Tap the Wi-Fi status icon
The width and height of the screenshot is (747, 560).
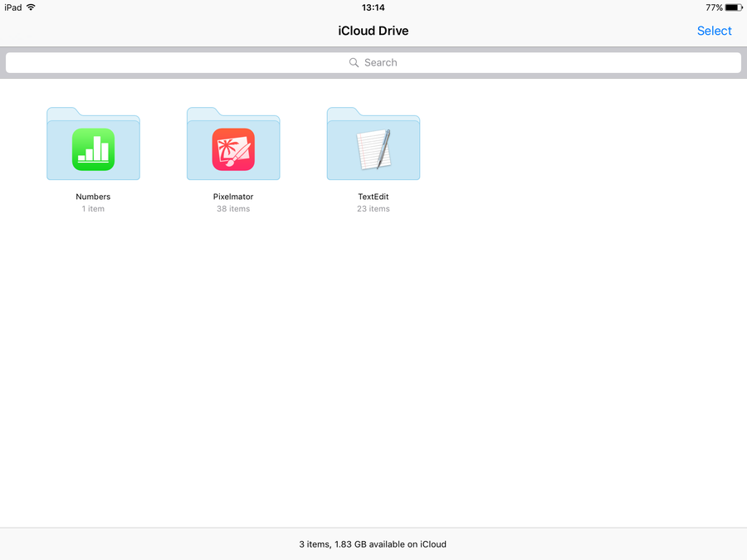31,7
